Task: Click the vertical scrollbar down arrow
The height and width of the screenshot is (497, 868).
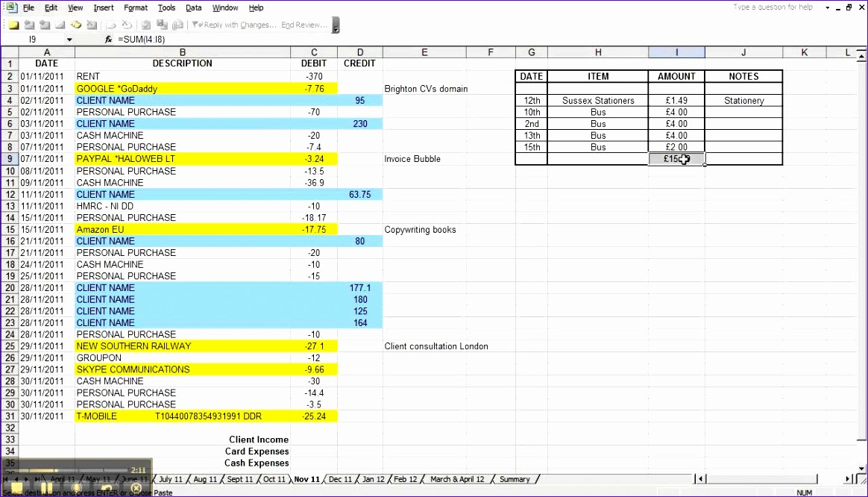Action: pos(861,469)
